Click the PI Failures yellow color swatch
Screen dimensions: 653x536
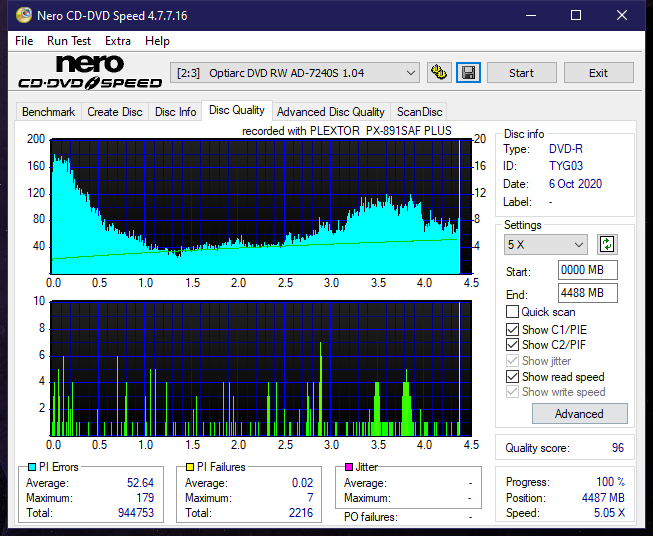pyautogui.click(x=190, y=467)
